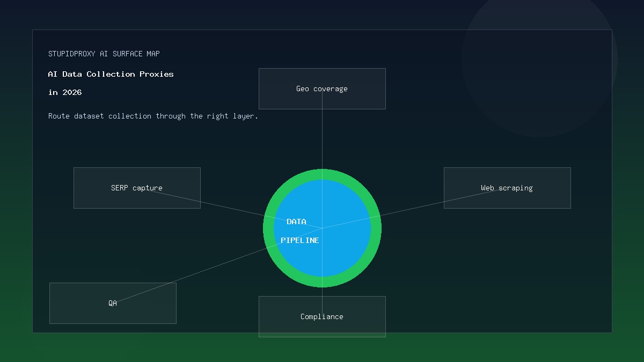Select the SERP capture node box

point(137,188)
